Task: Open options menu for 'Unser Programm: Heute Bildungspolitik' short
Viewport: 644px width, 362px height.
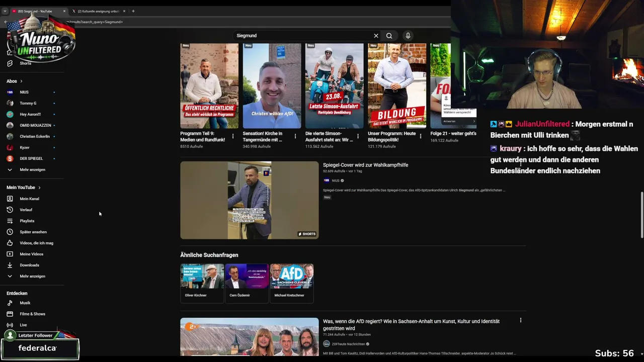Action: tap(421, 136)
